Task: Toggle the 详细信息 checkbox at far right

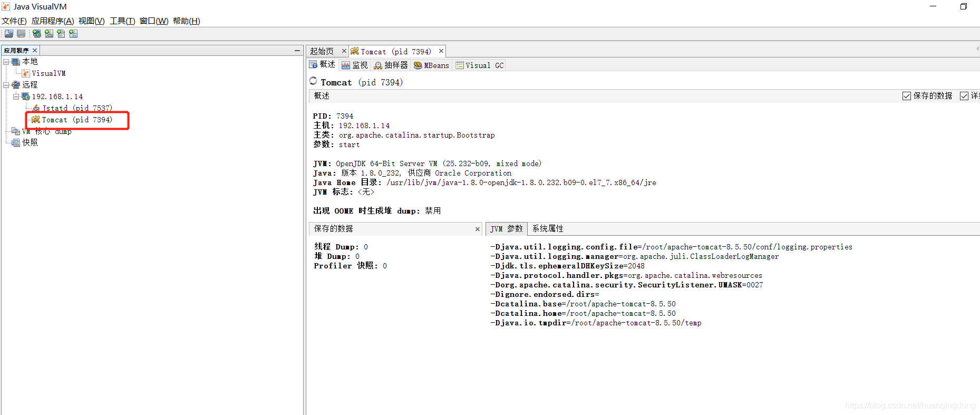Action: [964, 96]
